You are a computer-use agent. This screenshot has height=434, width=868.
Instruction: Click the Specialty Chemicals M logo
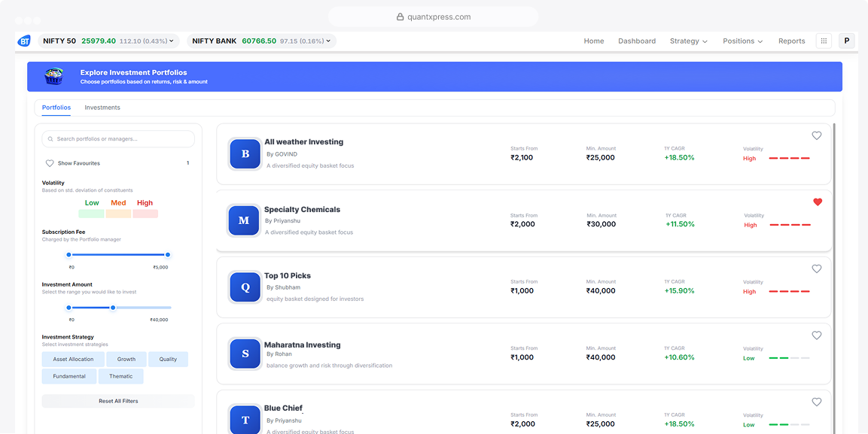pyautogui.click(x=244, y=220)
